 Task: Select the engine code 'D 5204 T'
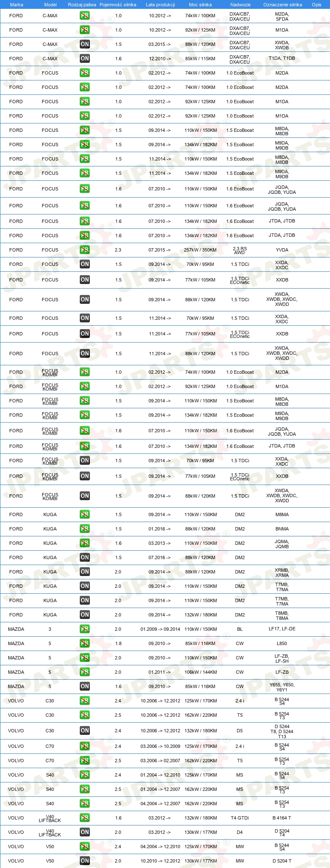pos(282,861)
